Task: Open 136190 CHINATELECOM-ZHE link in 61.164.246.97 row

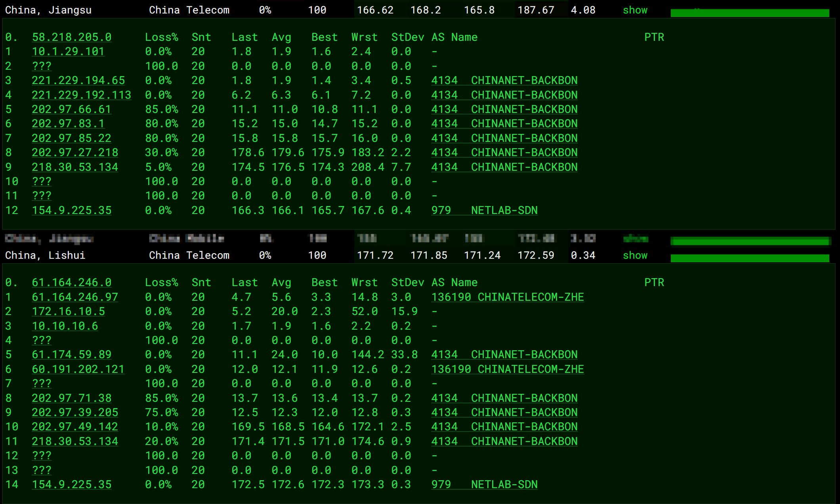Action: coord(508,297)
